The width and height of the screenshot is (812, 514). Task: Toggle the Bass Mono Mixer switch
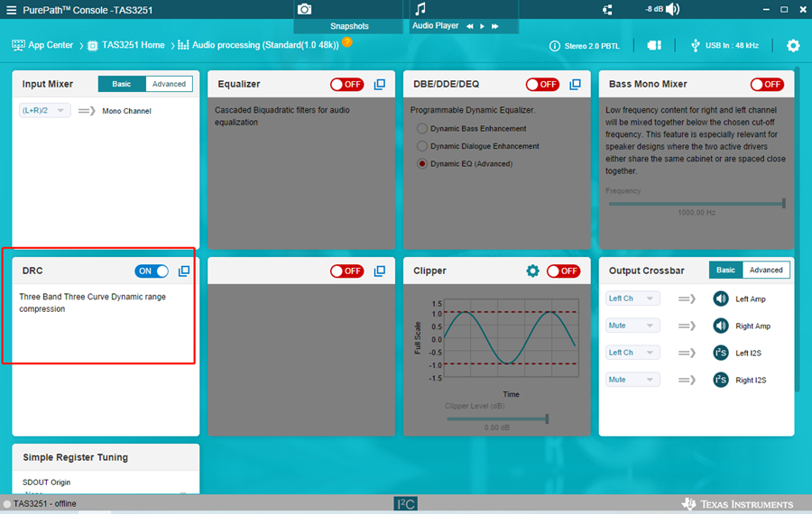click(767, 85)
